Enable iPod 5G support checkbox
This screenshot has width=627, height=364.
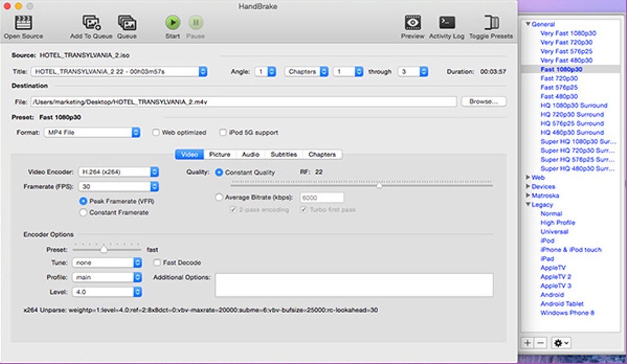coord(223,132)
